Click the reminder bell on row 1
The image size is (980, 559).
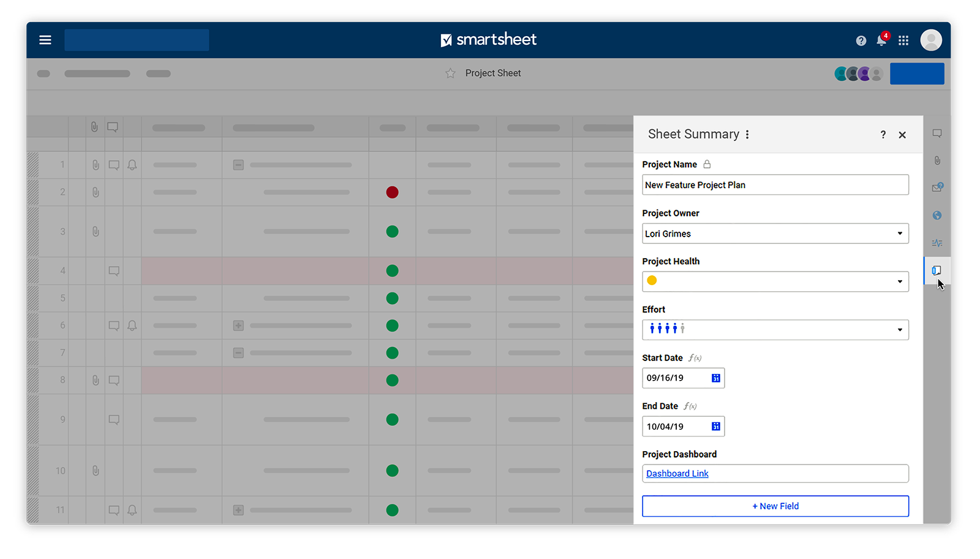point(132,165)
